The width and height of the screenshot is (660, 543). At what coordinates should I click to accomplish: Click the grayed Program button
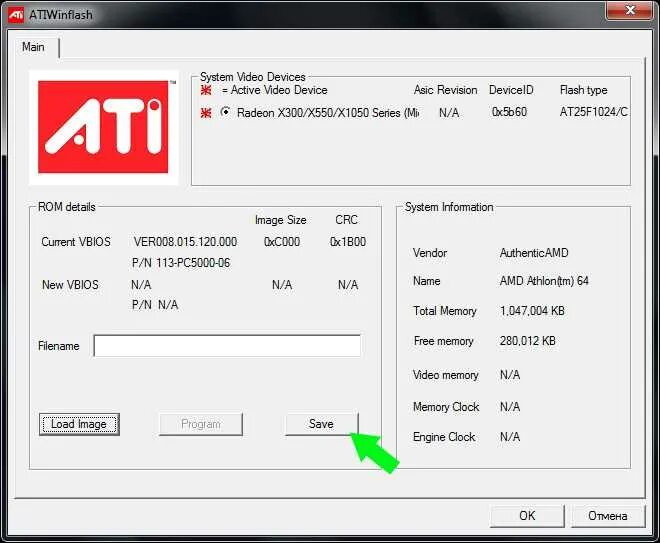201,424
